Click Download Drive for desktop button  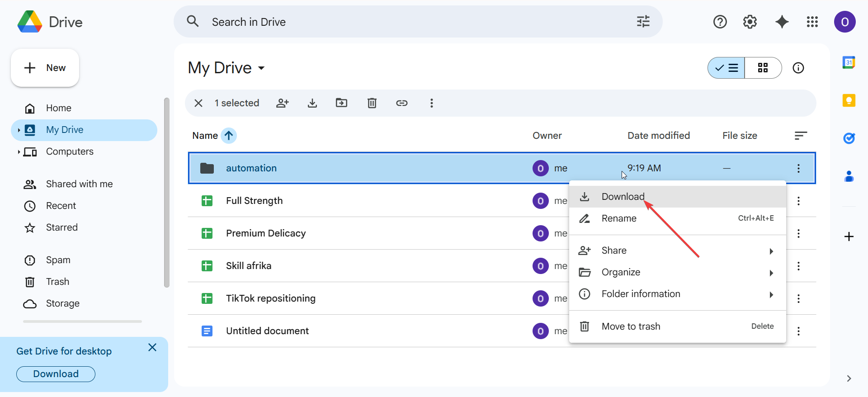tap(56, 374)
